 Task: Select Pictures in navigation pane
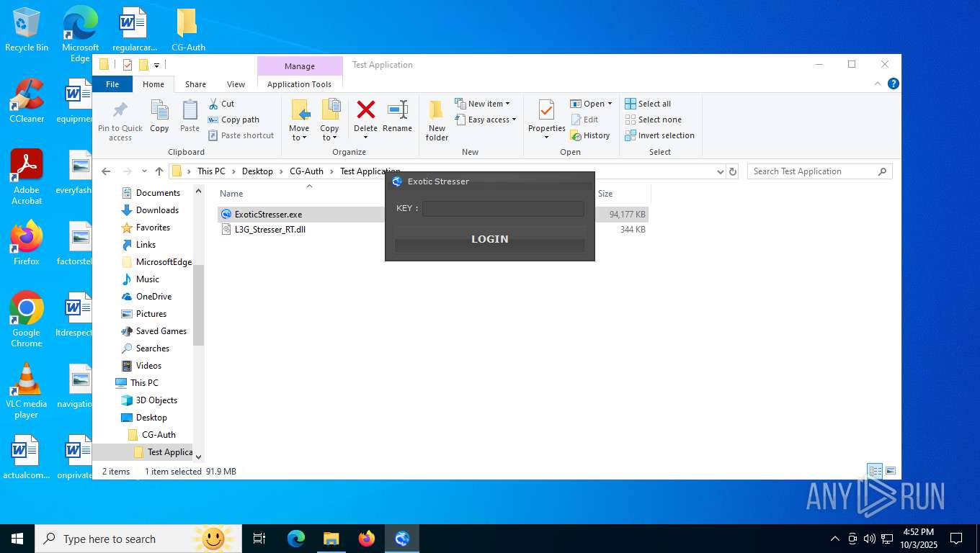[151, 314]
